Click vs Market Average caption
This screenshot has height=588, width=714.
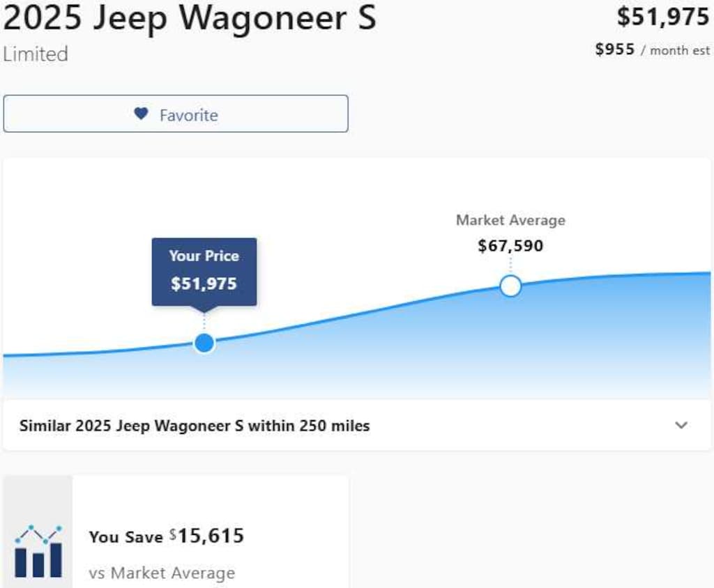[x=162, y=573]
